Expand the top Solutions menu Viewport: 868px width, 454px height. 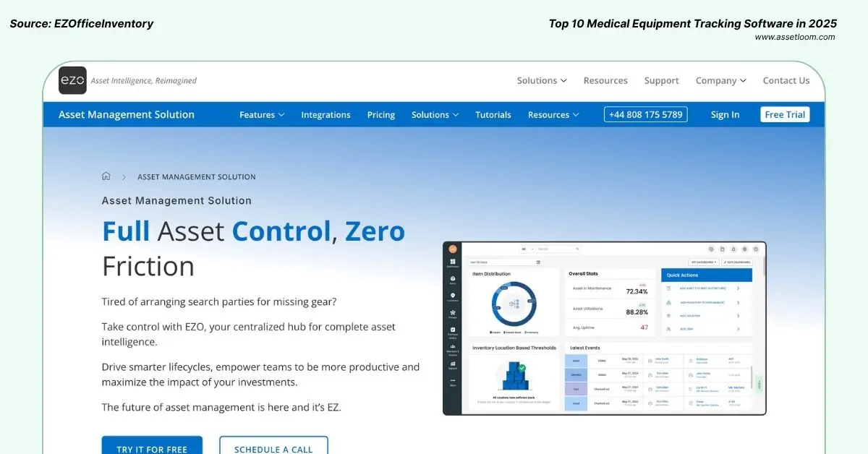(542, 81)
